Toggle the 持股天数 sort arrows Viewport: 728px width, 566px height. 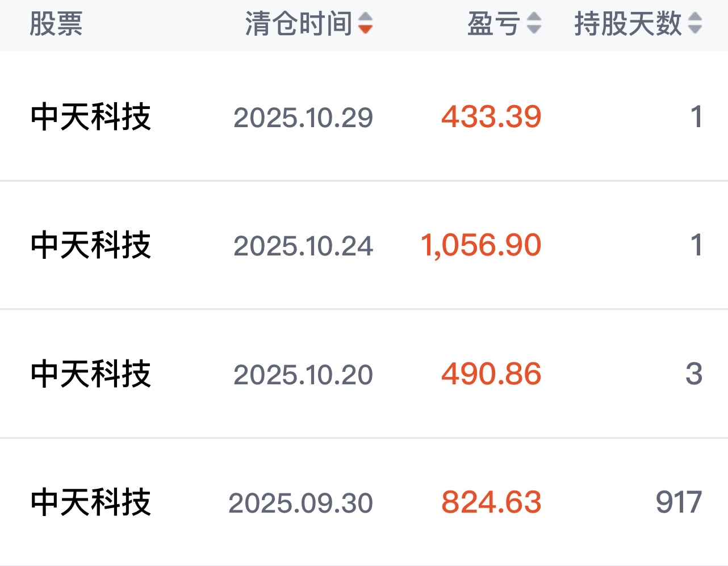click(695, 23)
